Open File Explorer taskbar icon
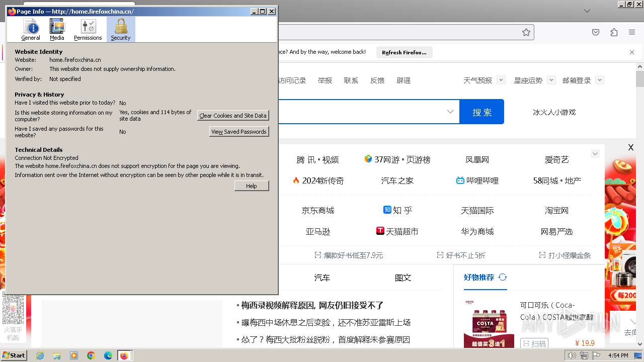 pyautogui.click(x=57, y=355)
